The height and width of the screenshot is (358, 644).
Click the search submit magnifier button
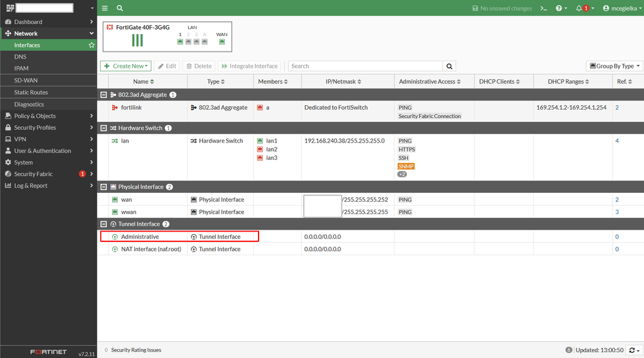point(450,66)
